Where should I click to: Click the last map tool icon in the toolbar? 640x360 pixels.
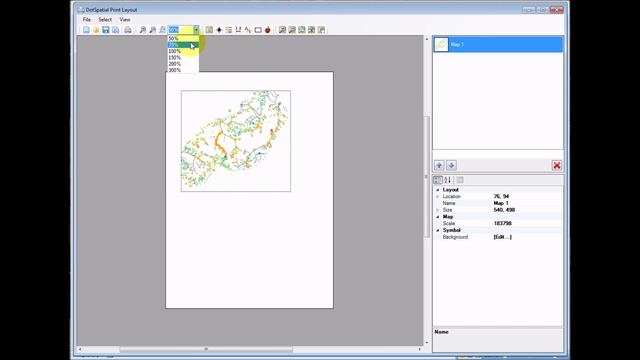tap(321, 30)
